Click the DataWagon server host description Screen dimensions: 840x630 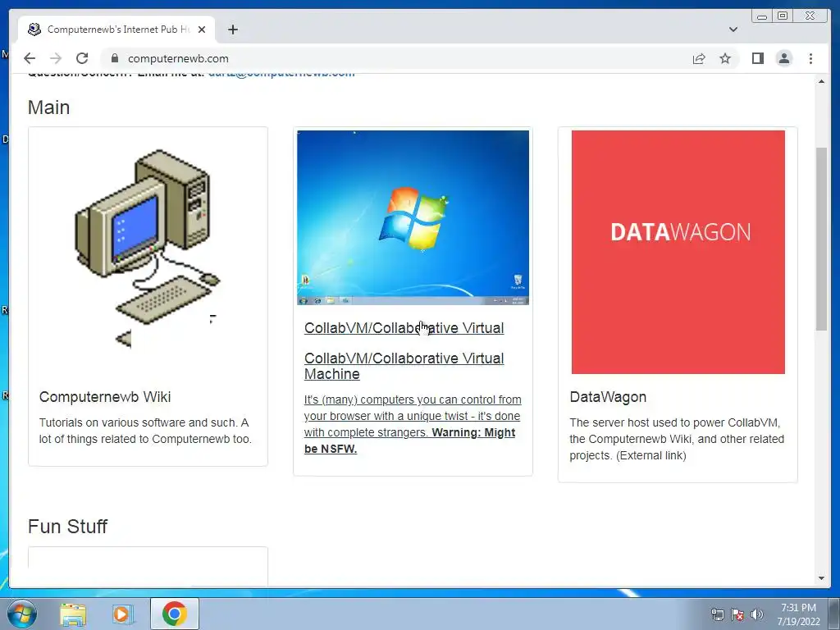click(x=677, y=439)
